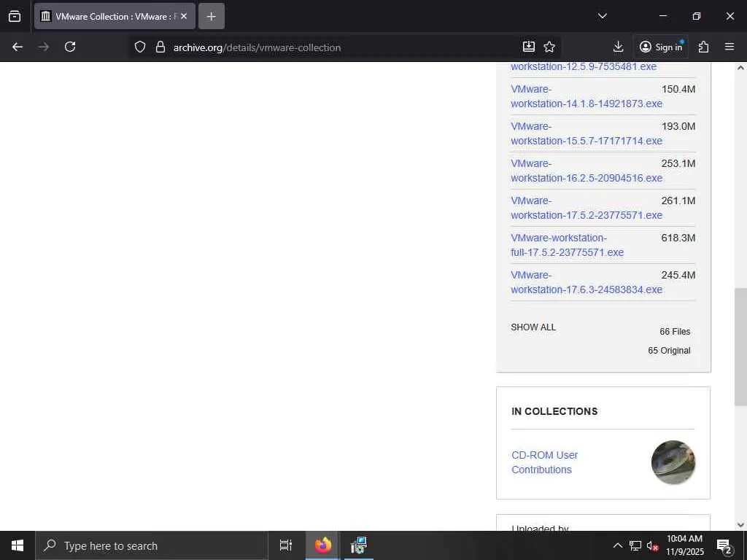Click the archive.org URL address field
Image resolution: width=747 pixels, height=560 pixels.
click(x=258, y=47)
